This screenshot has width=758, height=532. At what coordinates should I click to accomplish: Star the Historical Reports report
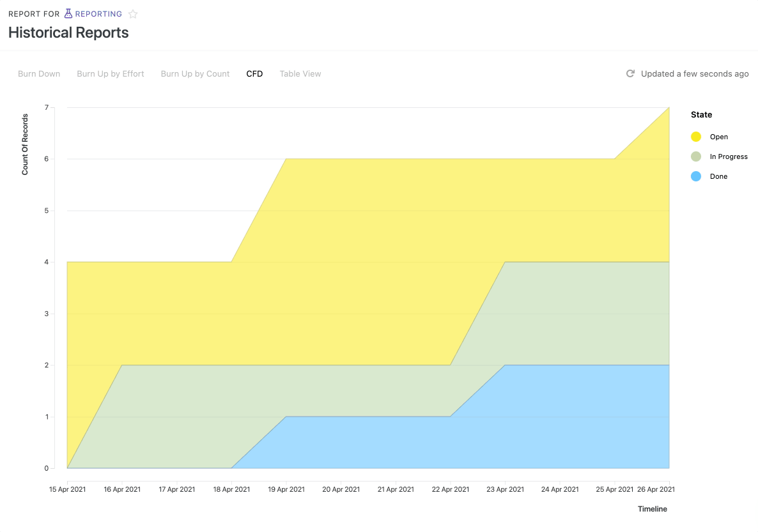pos(133,13)
